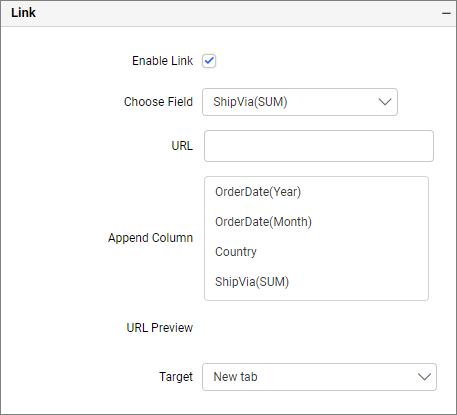Click the Target label text
The width and height of the screenshot is (457, 415).
(x=176, y=377)
